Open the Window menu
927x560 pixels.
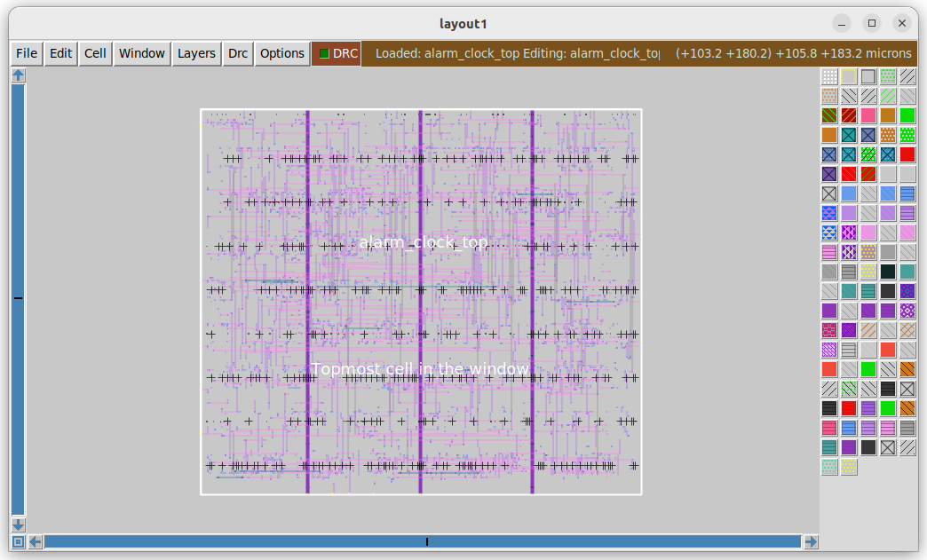141,53
